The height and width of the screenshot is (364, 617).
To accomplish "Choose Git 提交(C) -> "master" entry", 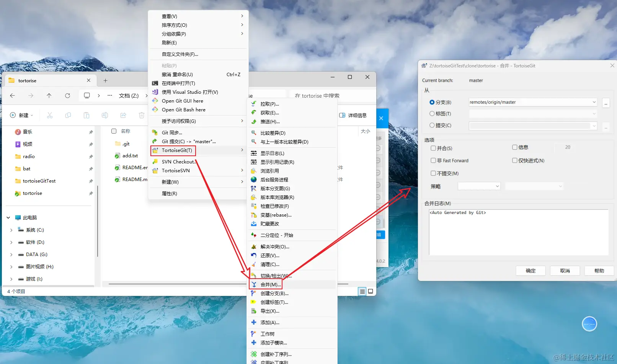I will pyautogui.click(x=198, y=141).
